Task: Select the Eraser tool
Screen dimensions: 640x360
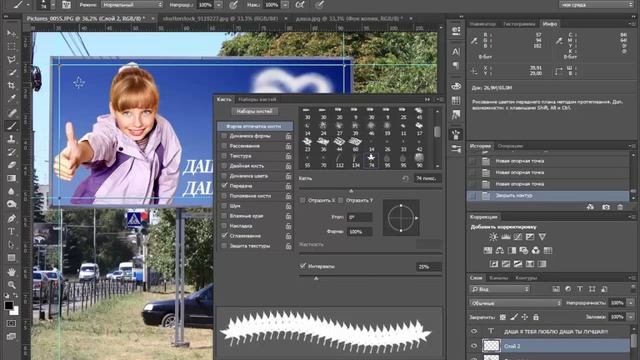Action: tap(11, 165)
